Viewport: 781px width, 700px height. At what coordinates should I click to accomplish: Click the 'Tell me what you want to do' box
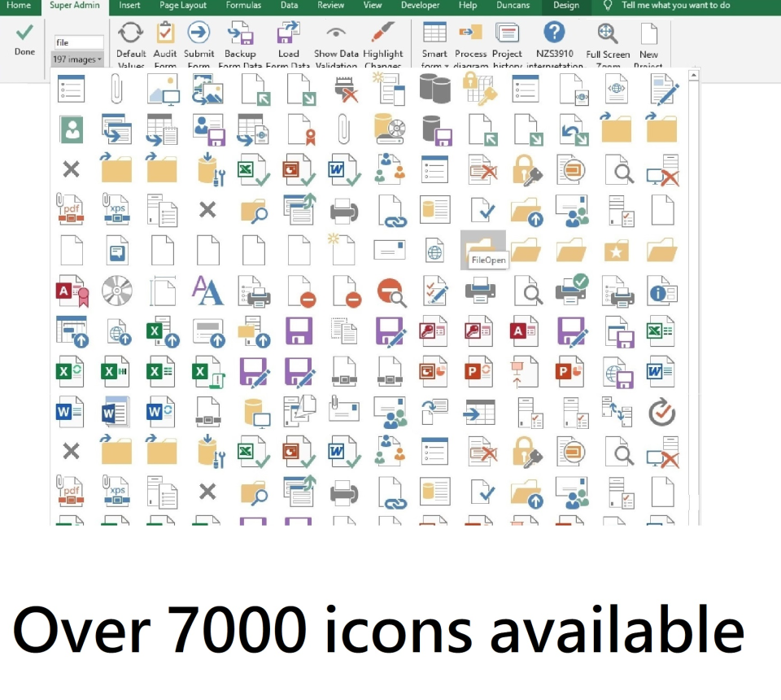point(675,6)
